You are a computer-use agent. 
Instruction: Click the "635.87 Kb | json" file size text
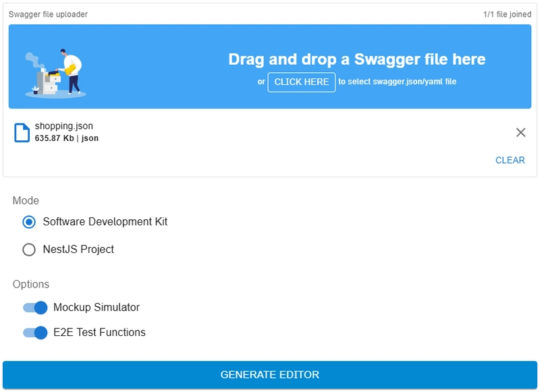(67, 138)
